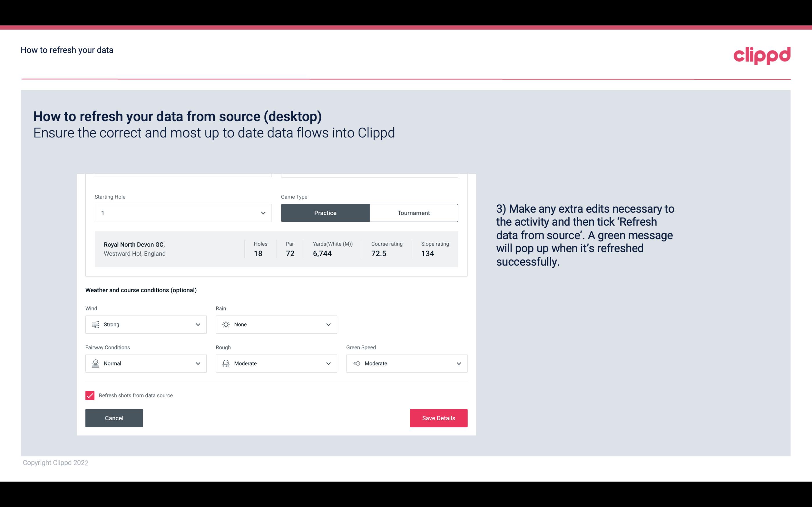Click the green speed icon
The image size is (812, 507).
[356, 363]
